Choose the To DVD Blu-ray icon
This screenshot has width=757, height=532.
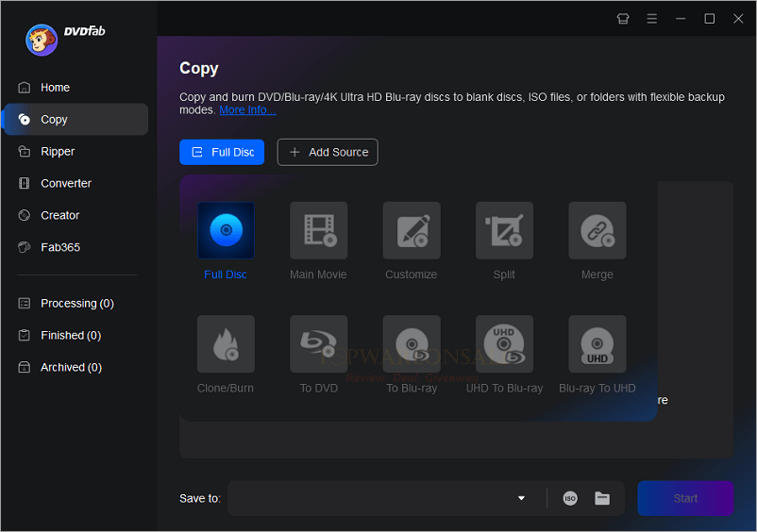[319, 344]
